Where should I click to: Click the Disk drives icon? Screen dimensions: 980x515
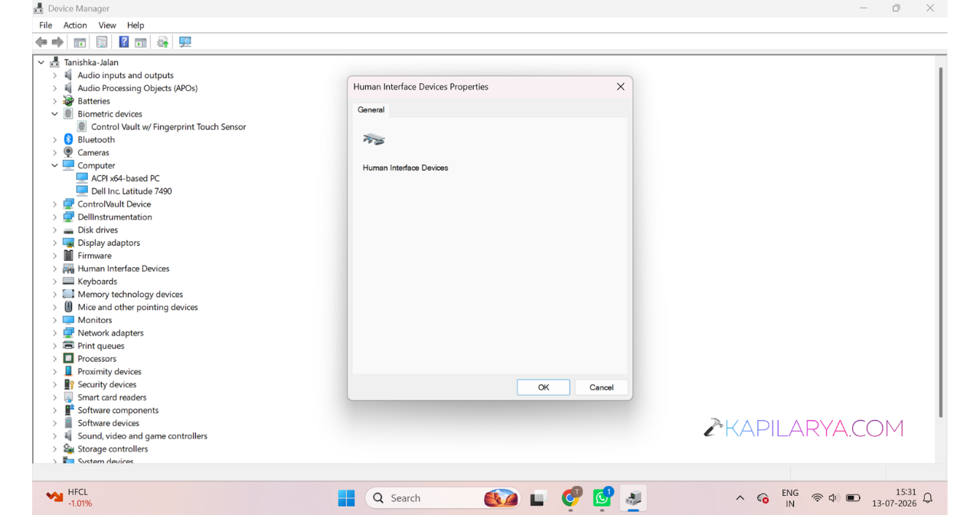pyautogui.click(x=68, y=230)
